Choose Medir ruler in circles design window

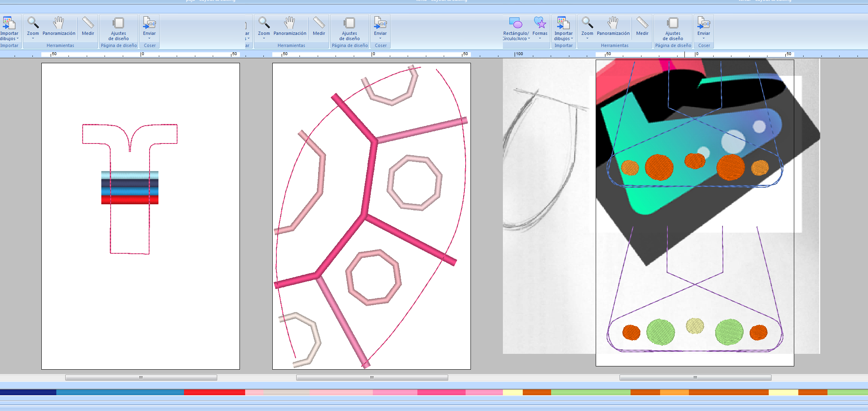pyautogui.click(x=642, y=23)
